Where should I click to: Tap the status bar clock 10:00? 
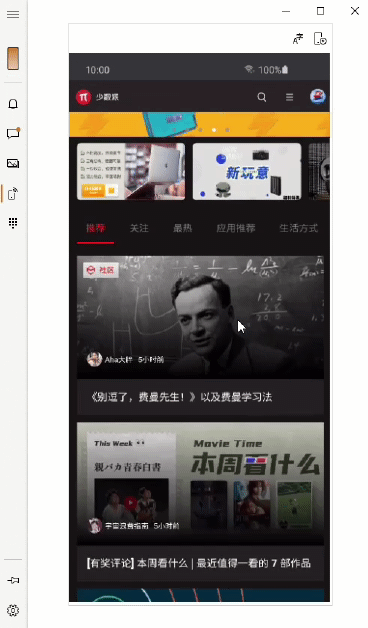[x=97, y=70]
